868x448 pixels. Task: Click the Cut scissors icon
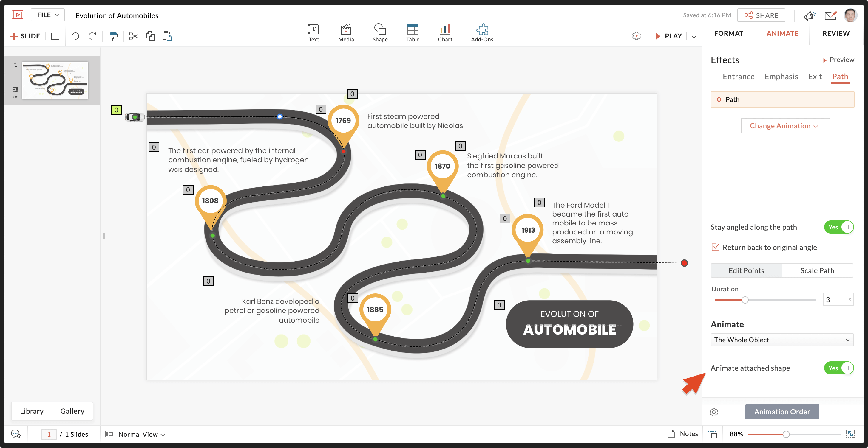pyautogui.click(x=133, y=36)
